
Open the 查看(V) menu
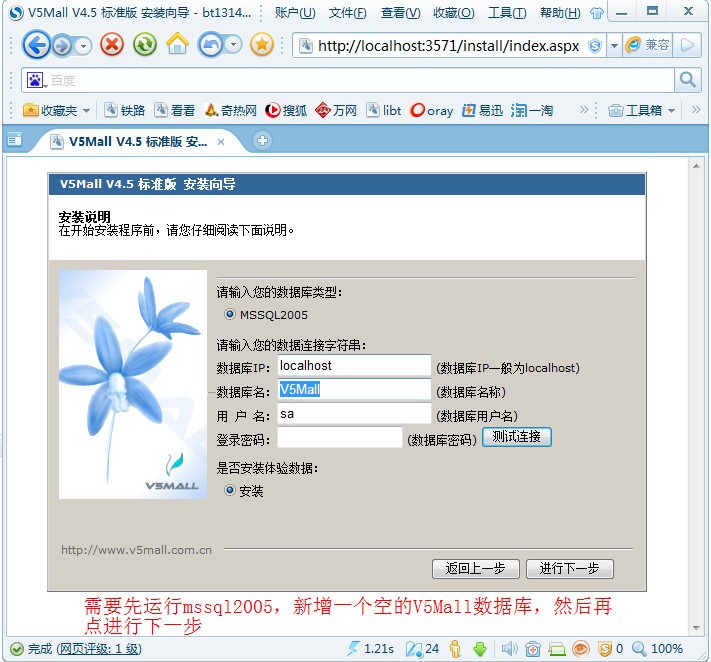pos(400,13)
